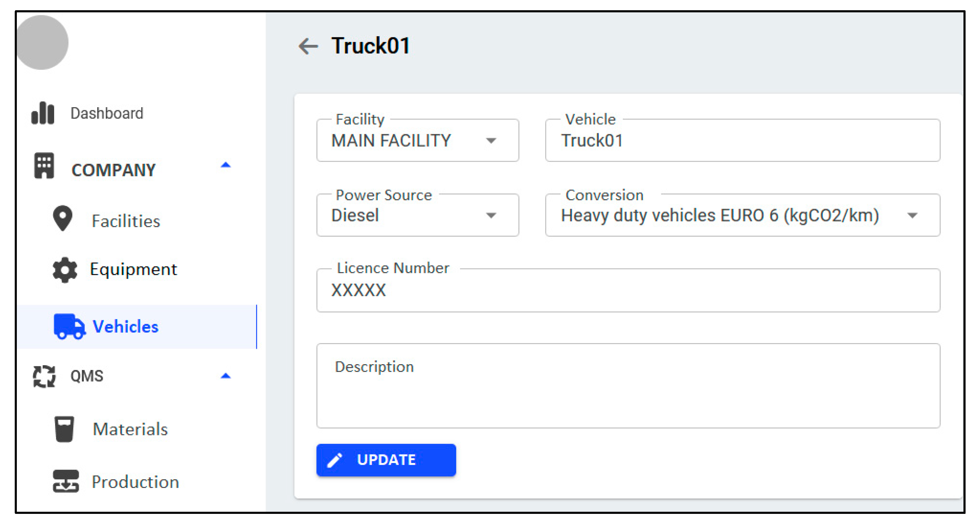Select QMS menu item in sidebar
The height and width of the screenshot is (525, 980).
pos(87,375)
